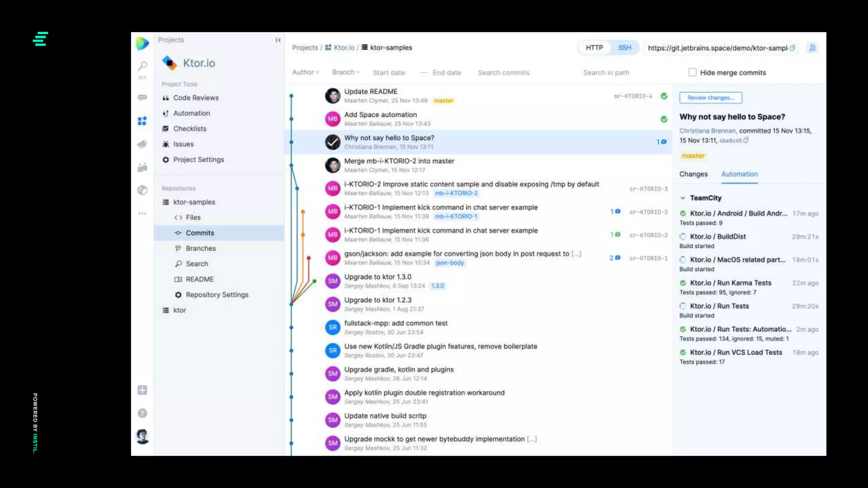Click the Review changes button
The height and width of the screenshot is (488, 868).
(710, 98)
